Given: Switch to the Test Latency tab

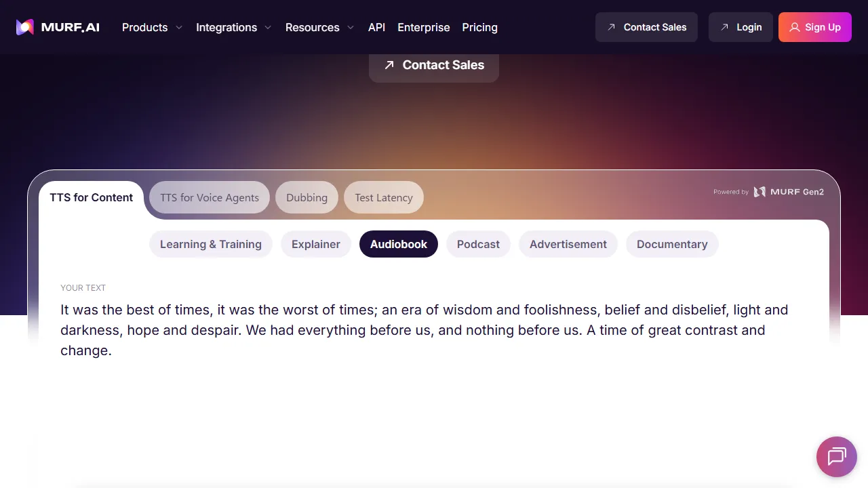Looking at the screenshot, I should [383, 197].
